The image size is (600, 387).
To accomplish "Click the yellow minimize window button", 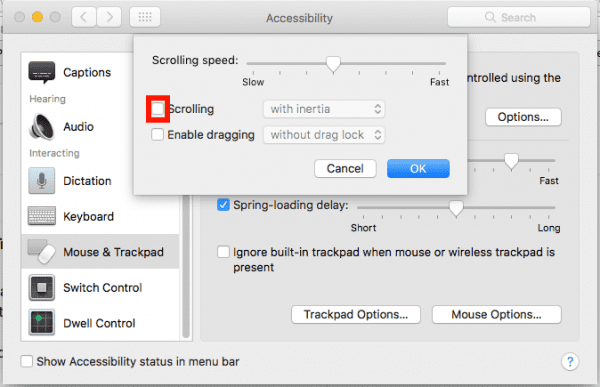I will click(38, 17).
